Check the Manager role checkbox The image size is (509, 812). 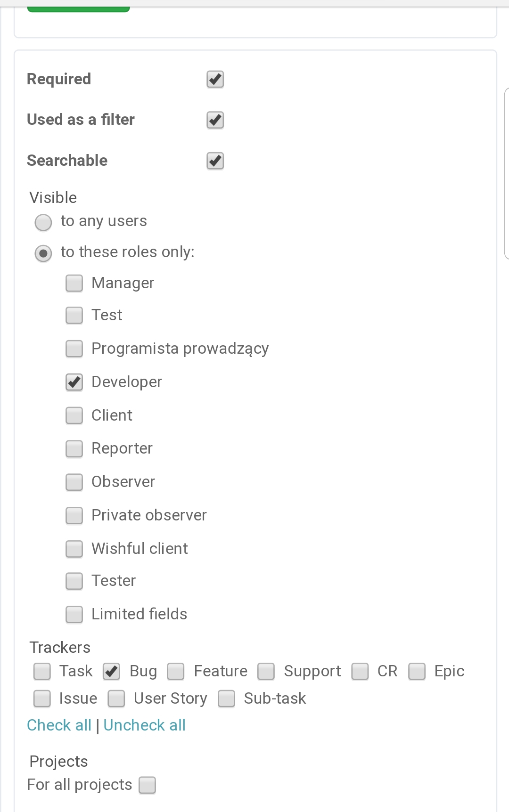point(74,284)
